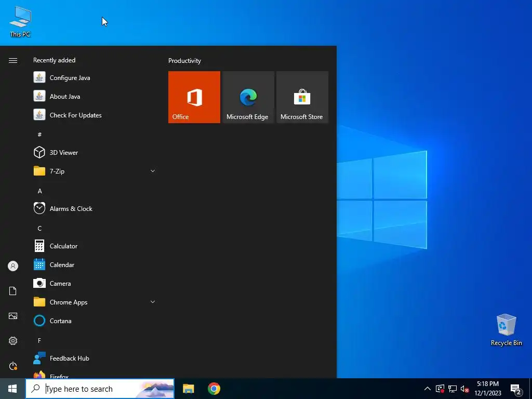Open File Explorer from taskbar
Screen dimensions: 532x399
coord(188,389)
